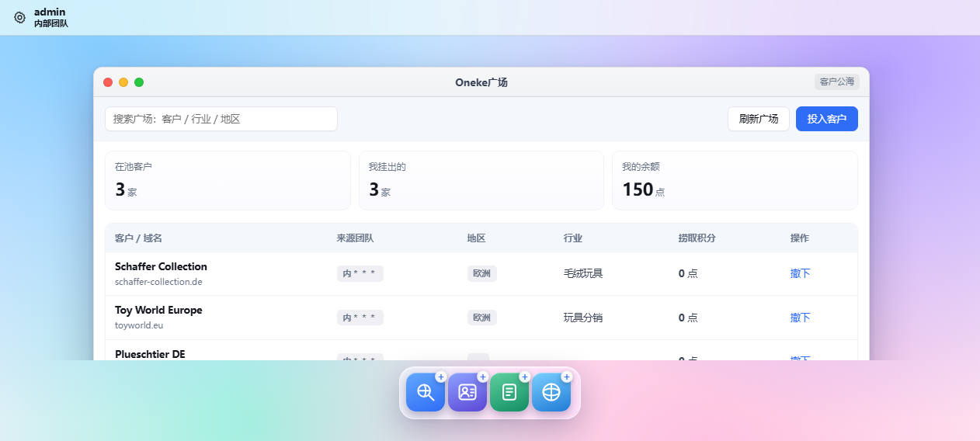
Task: Click plus badge on globe dock icon
Action: (x=567, y=377)
